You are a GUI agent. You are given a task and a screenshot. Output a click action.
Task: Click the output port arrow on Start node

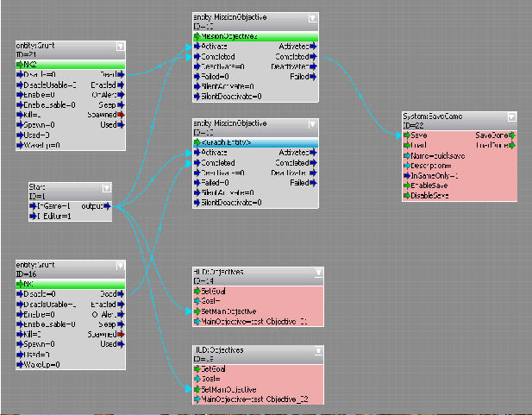point(107,206)
